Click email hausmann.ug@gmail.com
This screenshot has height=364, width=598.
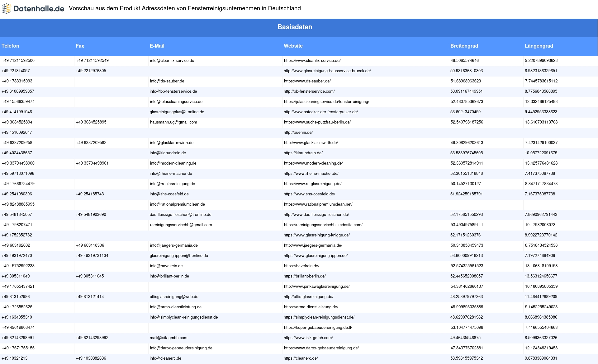pos(173,122)
